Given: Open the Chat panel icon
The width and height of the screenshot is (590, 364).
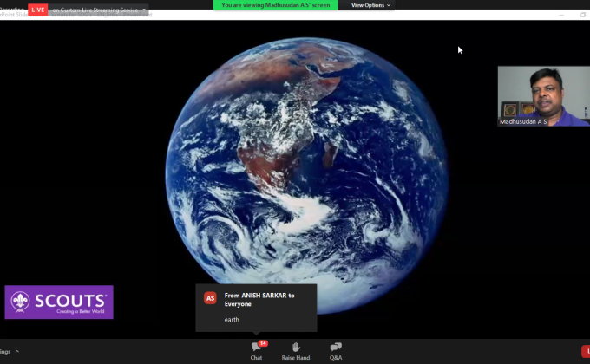Looking at the screenshot, I should [256, 347].
